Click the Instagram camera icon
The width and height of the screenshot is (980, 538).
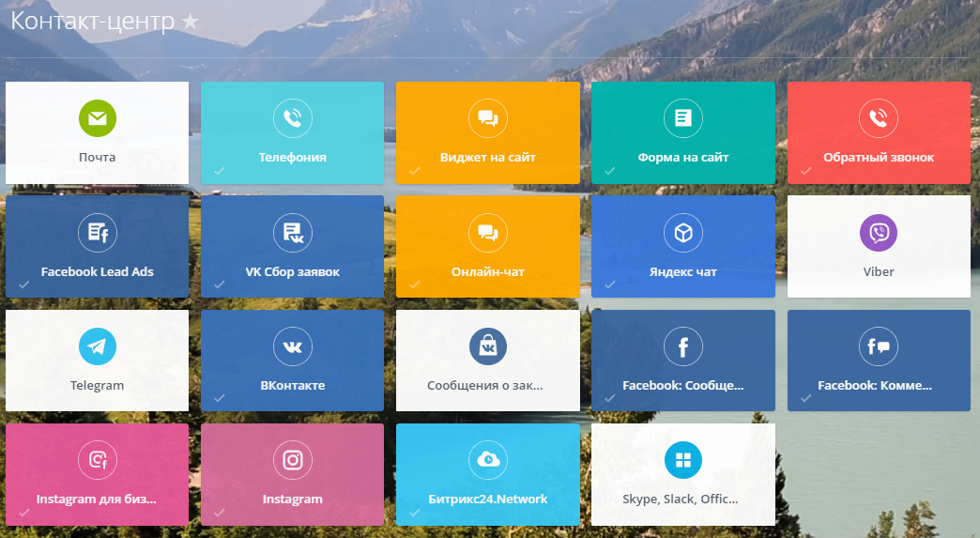point(293,460)
